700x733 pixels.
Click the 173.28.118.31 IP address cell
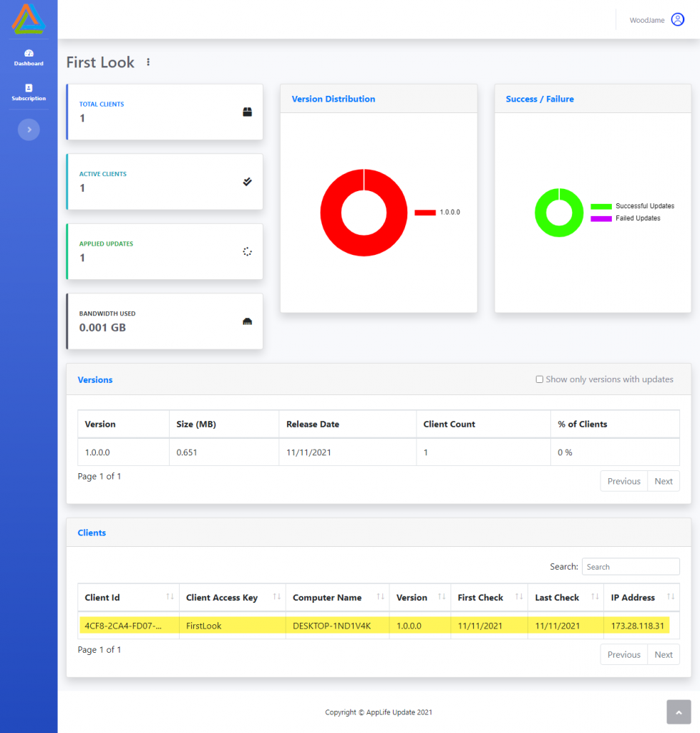pos(641,626)
